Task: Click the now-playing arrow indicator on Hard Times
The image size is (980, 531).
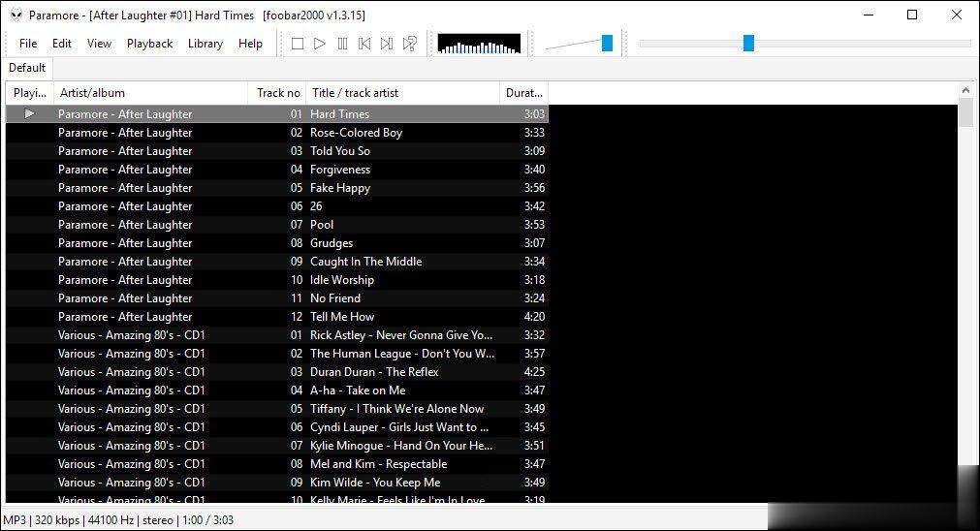Action: (x=29, y=113)
